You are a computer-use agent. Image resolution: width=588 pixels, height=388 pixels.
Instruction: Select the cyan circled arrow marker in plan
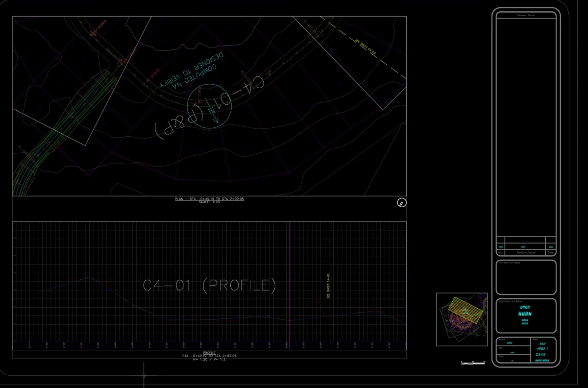click(209, 106)
